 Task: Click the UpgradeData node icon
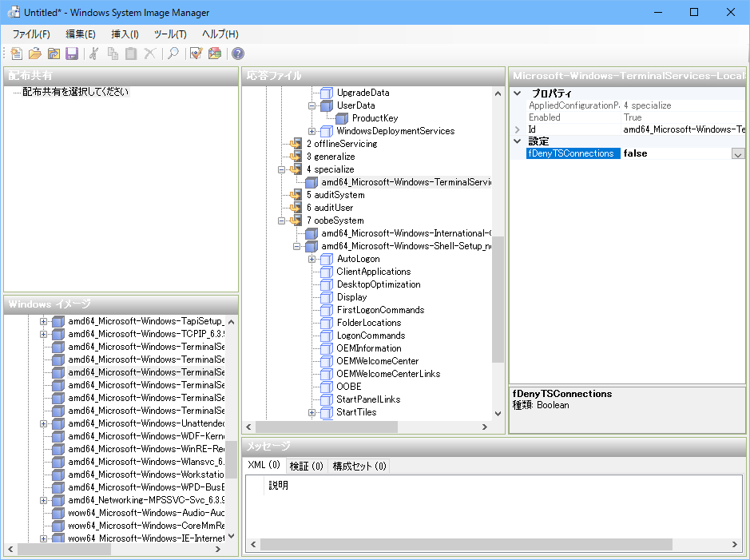click(327, 93)
